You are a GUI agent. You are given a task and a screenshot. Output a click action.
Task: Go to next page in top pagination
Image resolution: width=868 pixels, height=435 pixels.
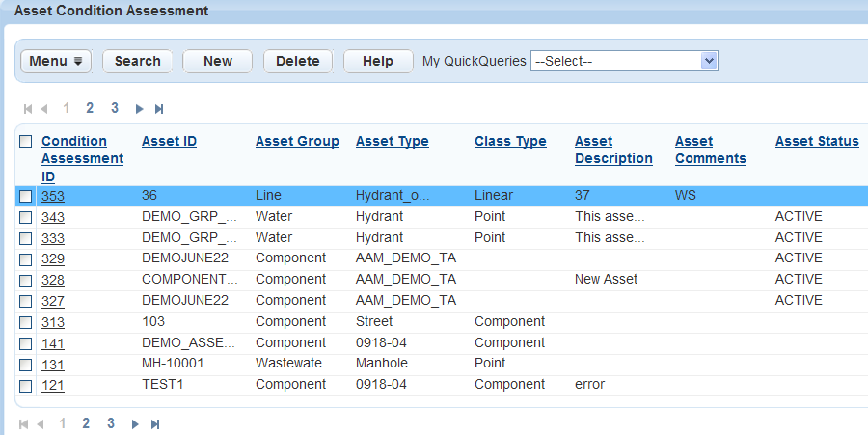140,109
